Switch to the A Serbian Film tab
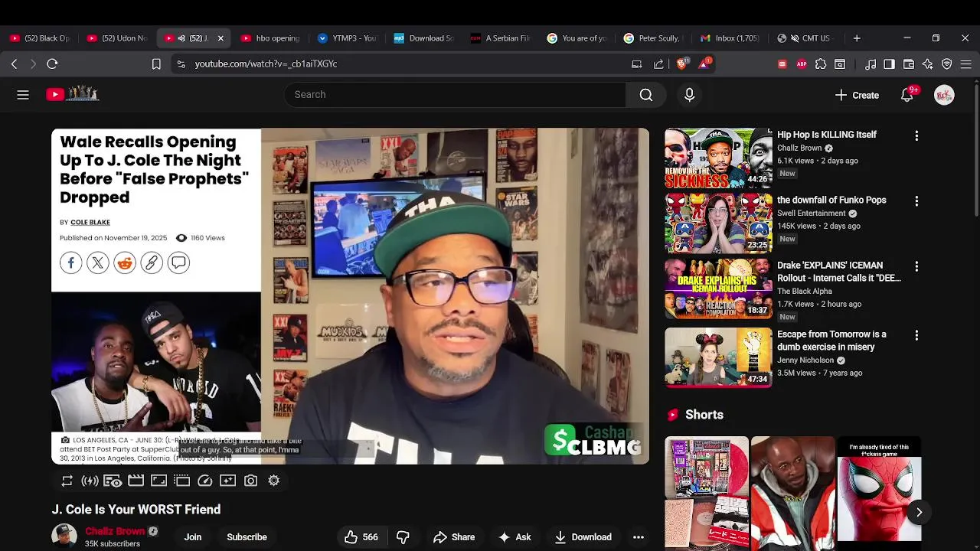The width and height of the screenshot is (980, 551). (500, 38)
